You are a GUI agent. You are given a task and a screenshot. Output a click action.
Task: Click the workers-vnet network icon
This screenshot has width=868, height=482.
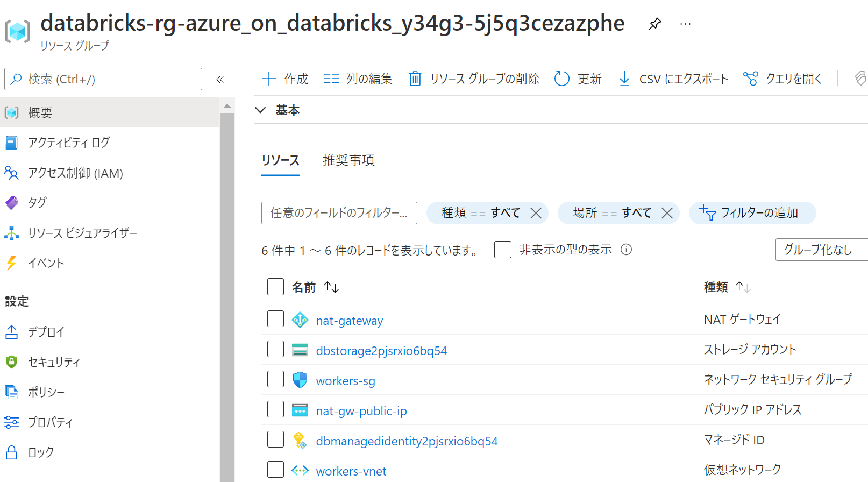pyautogui.click(x=300, y=471)
